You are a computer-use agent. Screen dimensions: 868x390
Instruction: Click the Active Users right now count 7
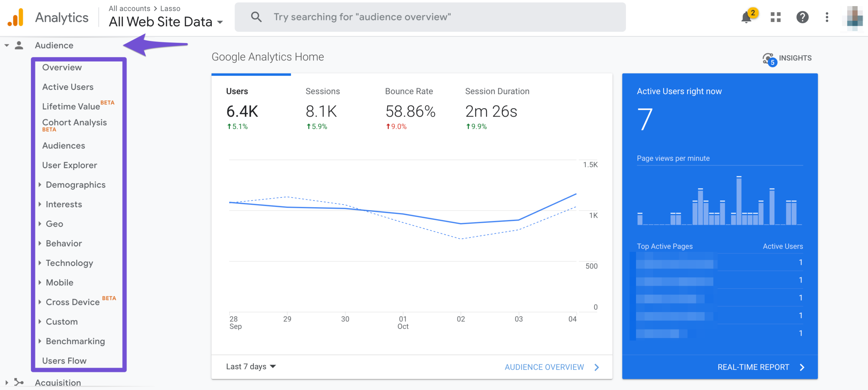(645, 119)
